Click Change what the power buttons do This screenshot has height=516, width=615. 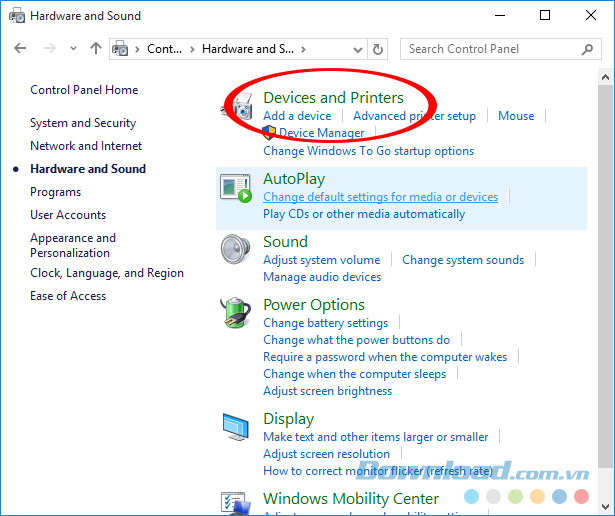[357, 340]
